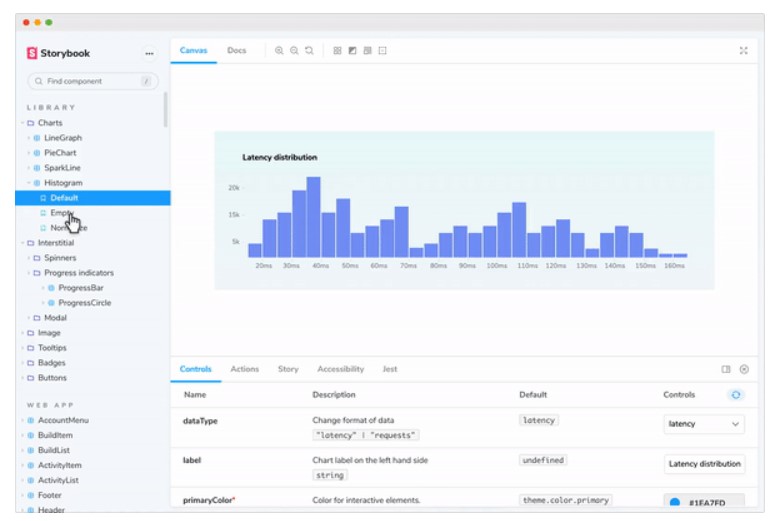Open the Controls tab
The image size is (773, 521).
coord(196,369)
